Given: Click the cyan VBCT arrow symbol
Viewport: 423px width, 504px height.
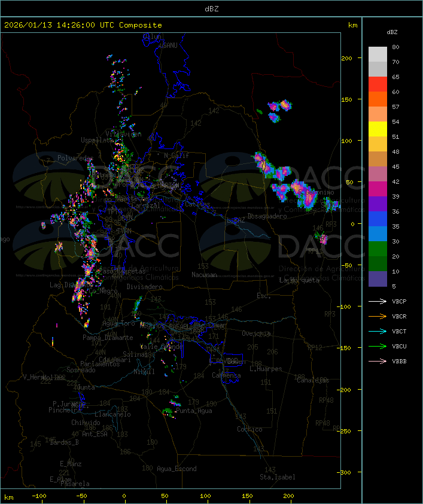Looking at the screenshot, I should point(378,331).
